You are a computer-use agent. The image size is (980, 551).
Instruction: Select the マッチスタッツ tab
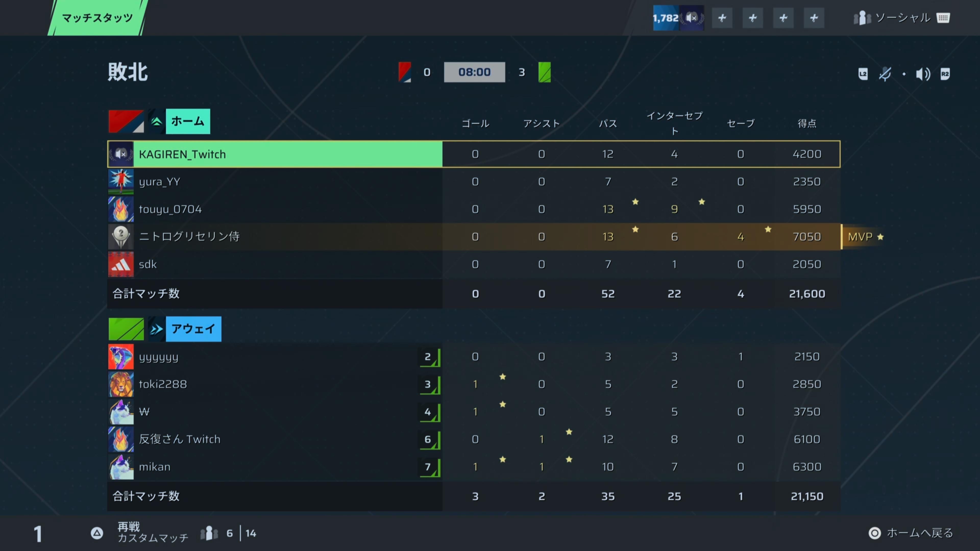pos(97,18)
